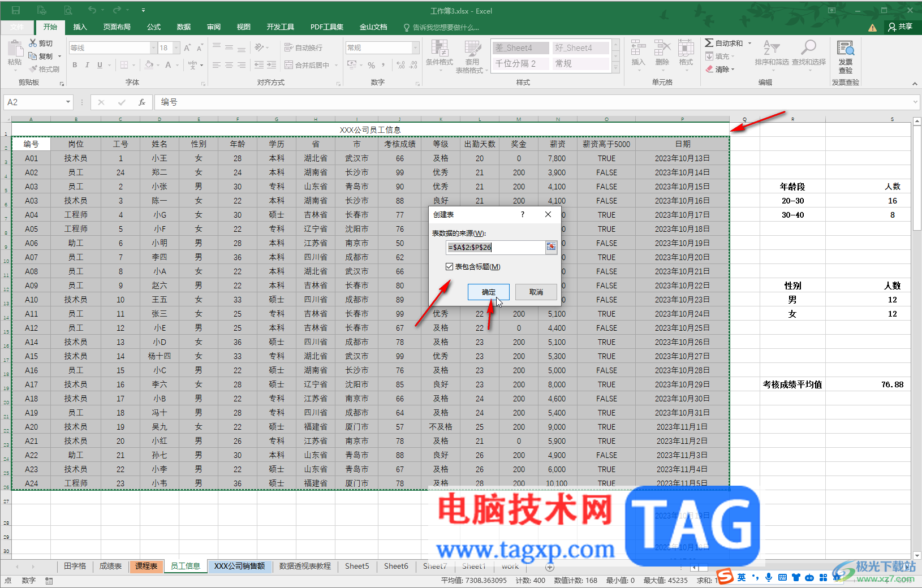Click the table data source input field
The width and height of the screenshot is (922, 588).
click(x=496, y=247)
